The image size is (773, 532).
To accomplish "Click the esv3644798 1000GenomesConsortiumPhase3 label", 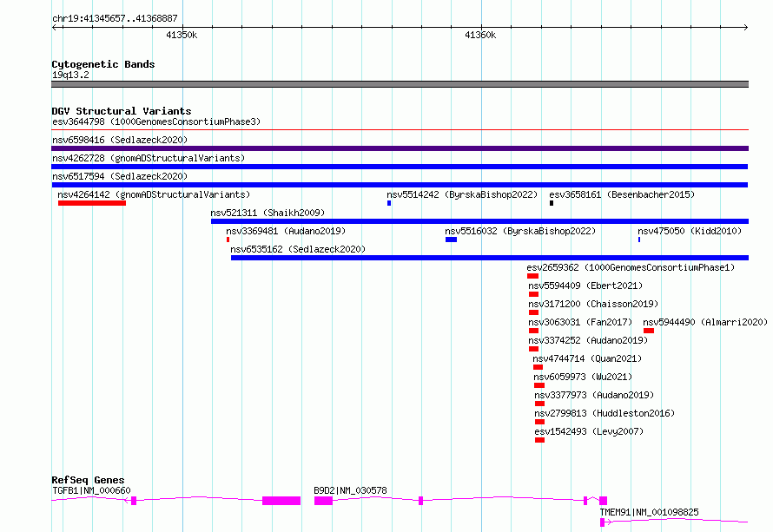I will [x=156, y=122].
